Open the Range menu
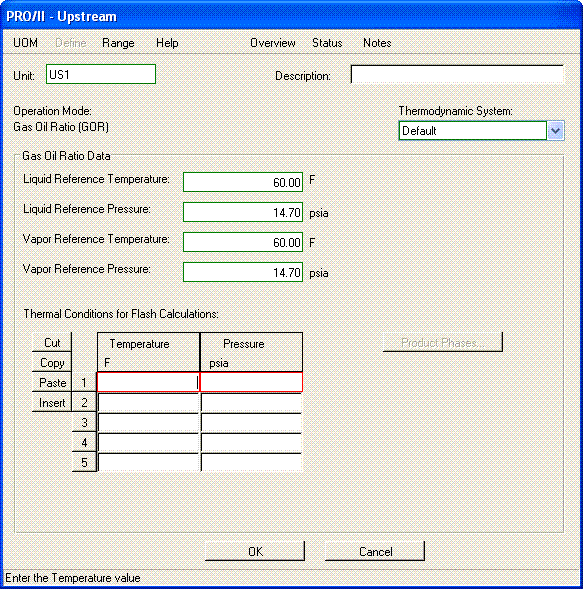586x589 pixels. (118, 43)
